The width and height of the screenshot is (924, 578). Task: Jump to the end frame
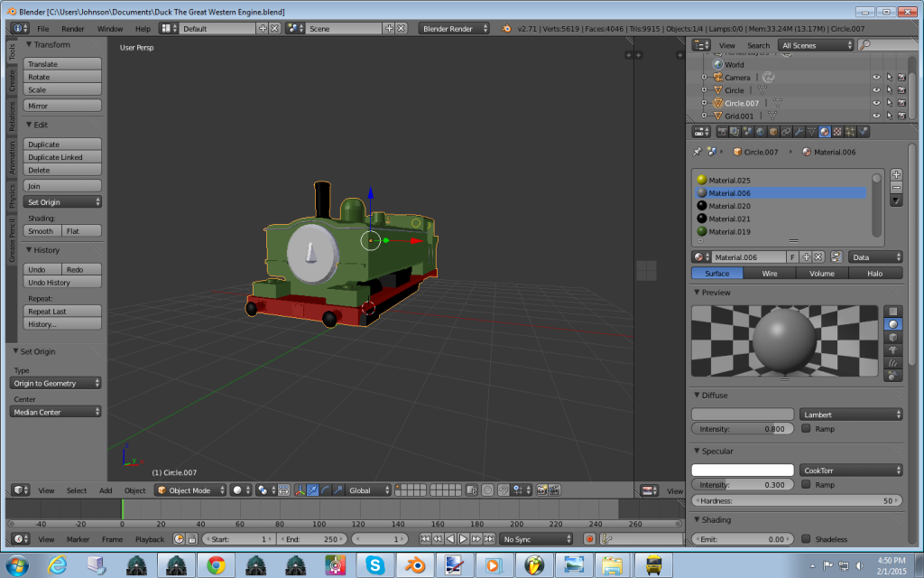click(489, 539)
